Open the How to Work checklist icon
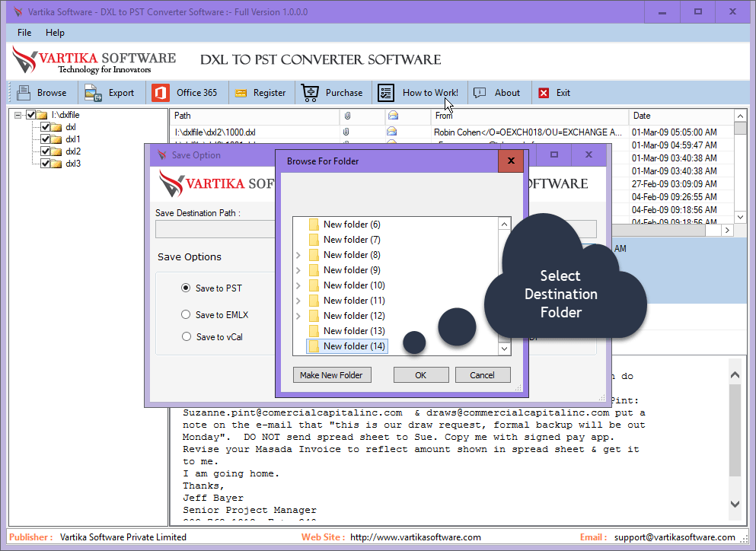Viewport: 756px width, 551px height. 386,93
